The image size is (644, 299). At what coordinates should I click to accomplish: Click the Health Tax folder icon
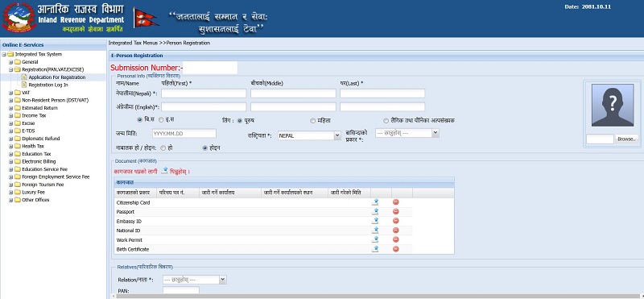17,146
